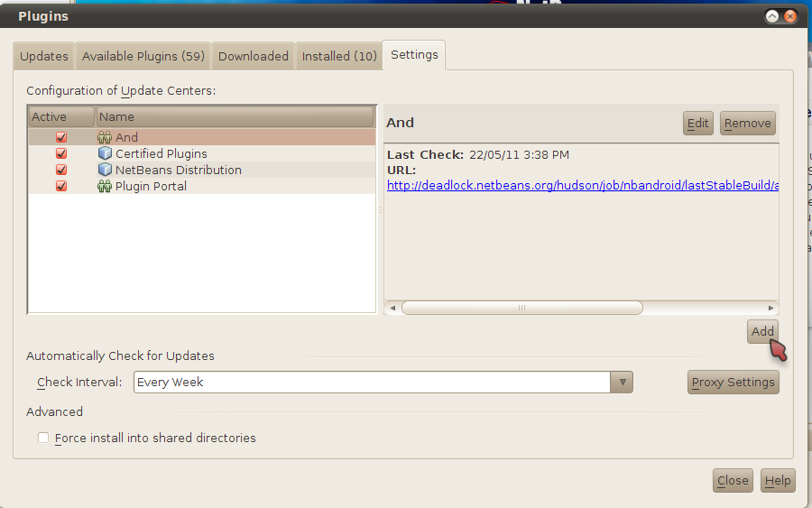The image size is (812, 508).
Task: Open Help for the Plugins dialog
Action: (x=778, y=481)
